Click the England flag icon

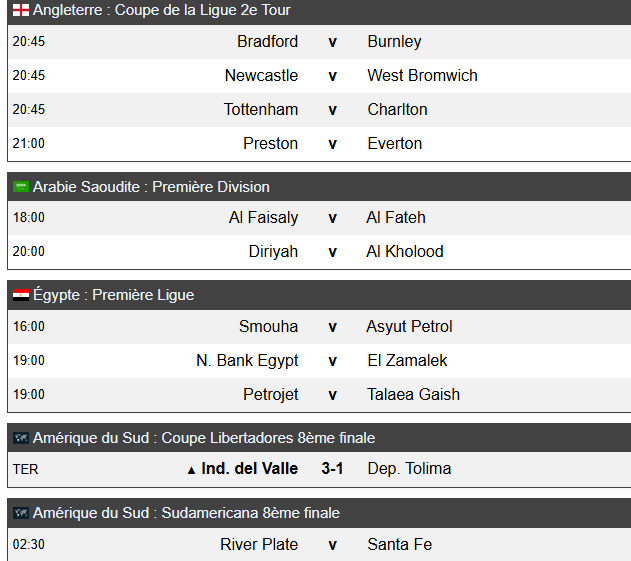click(21, 10)
